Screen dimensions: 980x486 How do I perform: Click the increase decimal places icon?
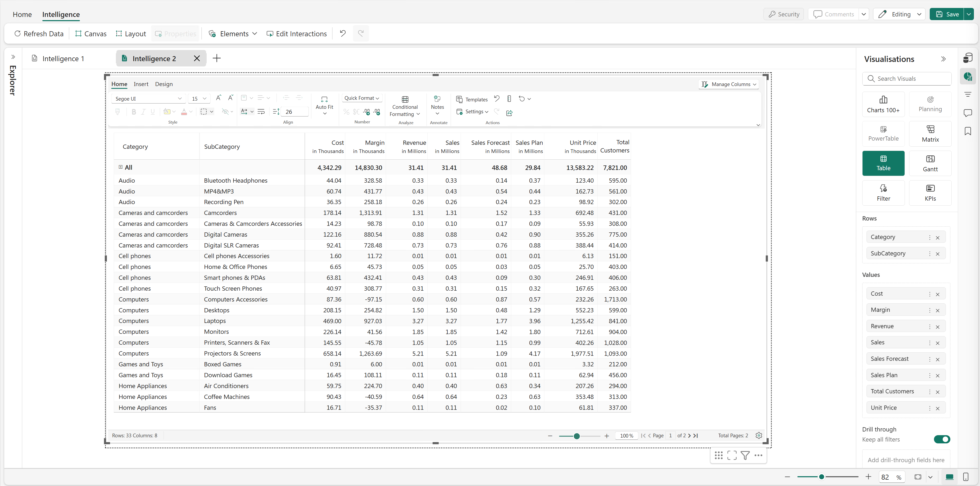pos(366,111)
